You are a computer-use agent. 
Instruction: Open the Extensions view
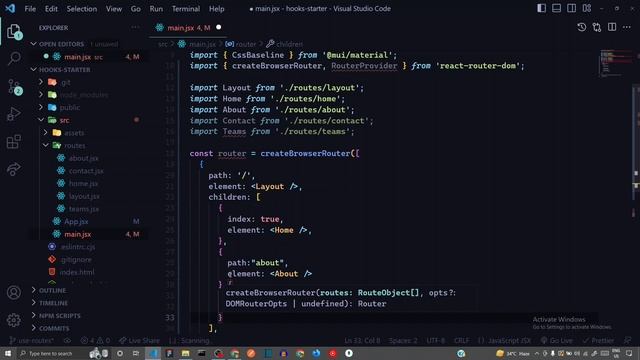click(14, 142)
